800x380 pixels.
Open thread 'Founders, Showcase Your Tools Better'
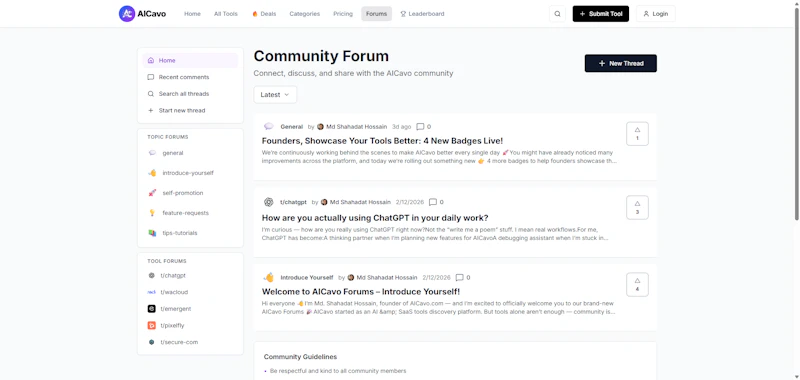pos(382,141)
